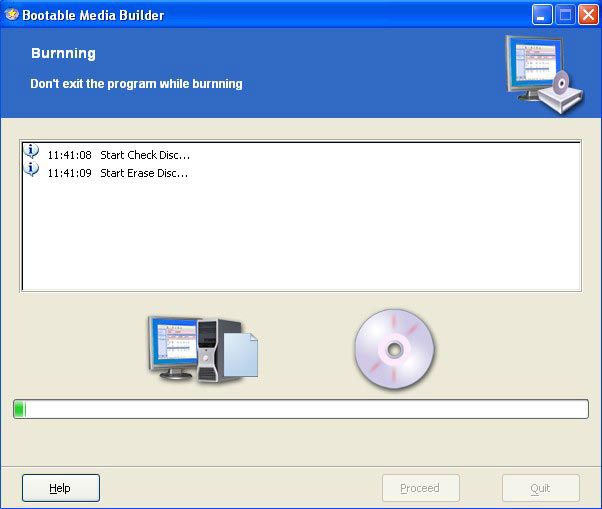Click the computer with document source icon
The height and width of the screenshot is (509, 602).
pyautogui.click(x=203, y=349)
